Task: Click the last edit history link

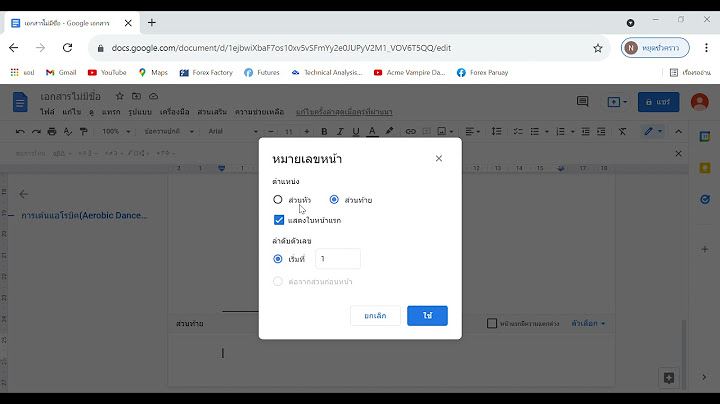Action: click(x=344, y=112)
